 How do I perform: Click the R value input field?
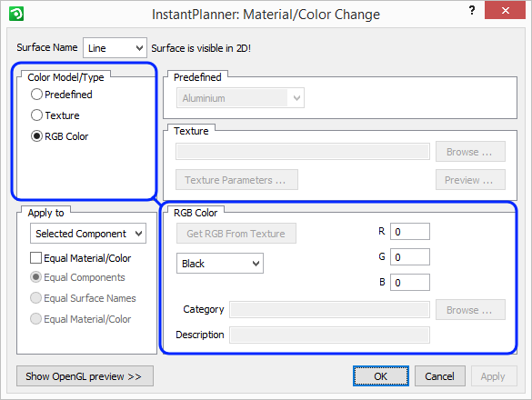tap(410, 232)
